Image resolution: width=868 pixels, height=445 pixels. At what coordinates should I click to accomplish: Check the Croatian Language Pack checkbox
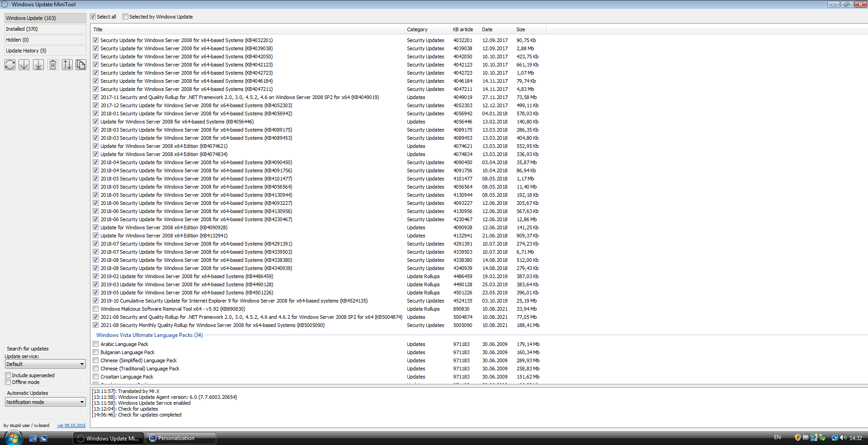pyautogui.click(x=96, y=377)
